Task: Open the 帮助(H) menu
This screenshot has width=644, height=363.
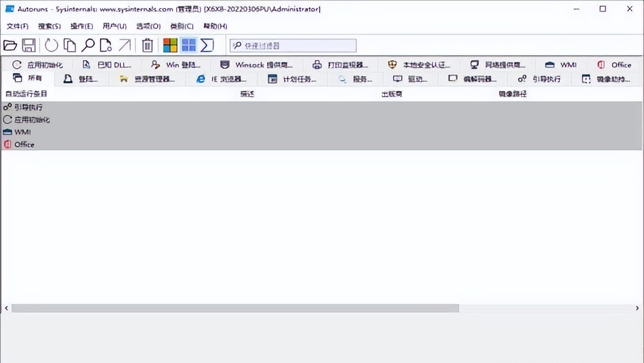Action: [x=215, y=26]
